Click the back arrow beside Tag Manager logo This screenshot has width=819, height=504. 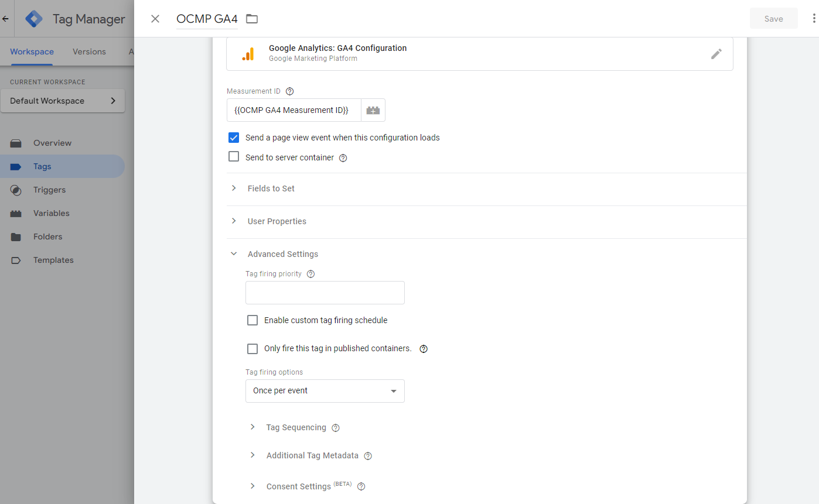tap(6, 19)
